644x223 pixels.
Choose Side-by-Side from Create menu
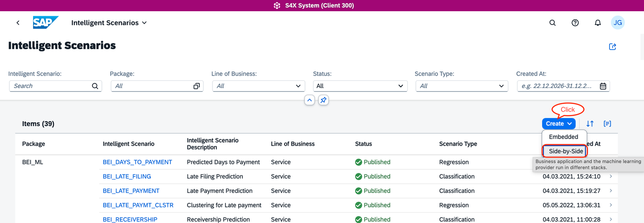click(x=566, y=151)
